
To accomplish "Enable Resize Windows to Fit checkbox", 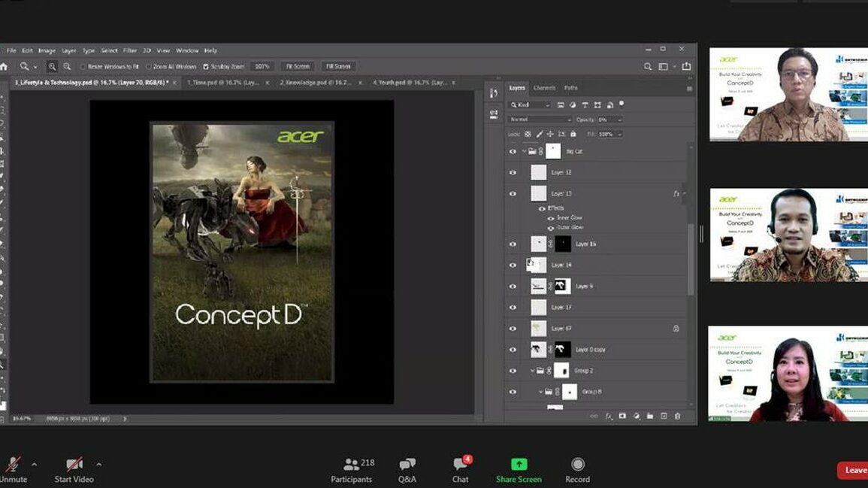I will click(x=83, y=66).
